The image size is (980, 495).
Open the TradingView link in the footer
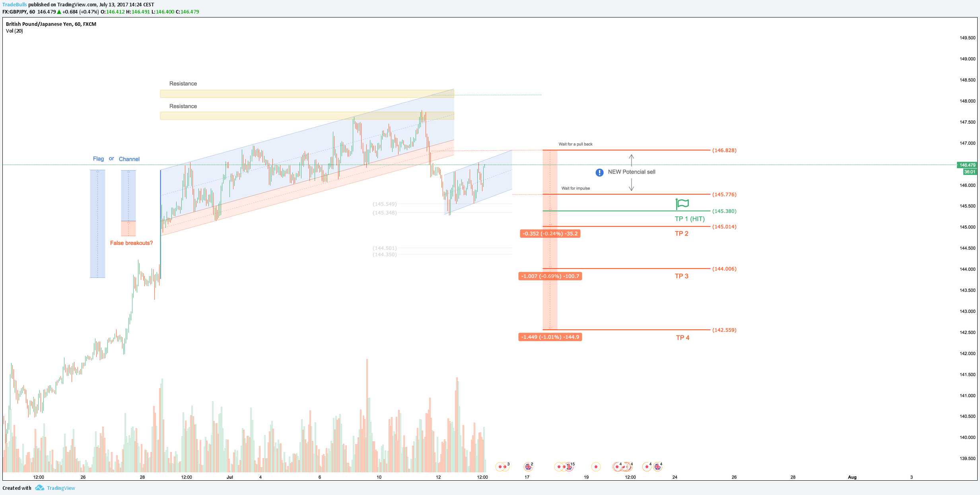61,488
